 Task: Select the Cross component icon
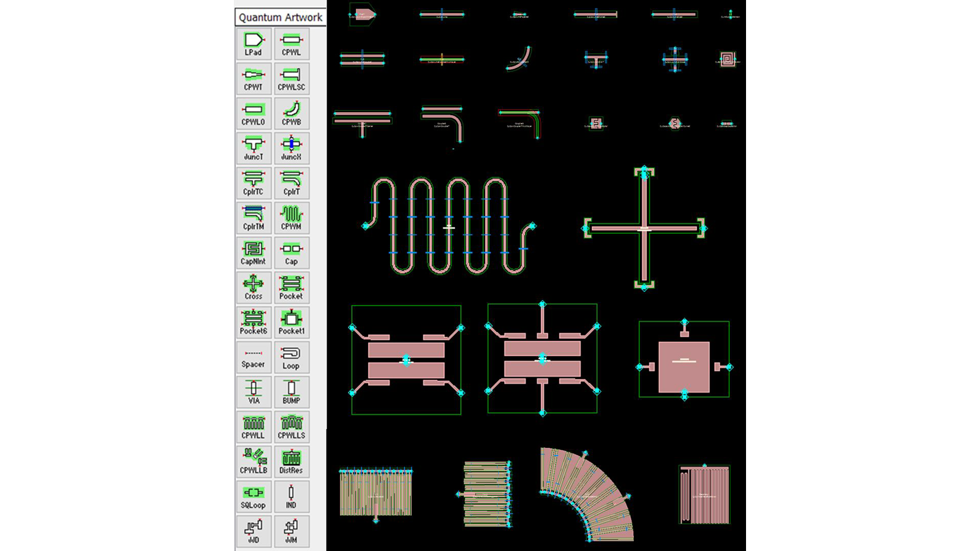[x=254, y=287]
